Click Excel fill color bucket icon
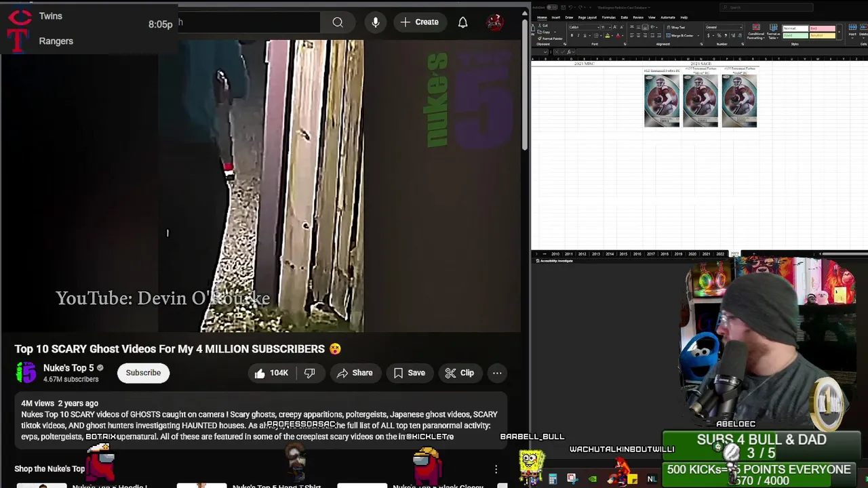Image resolution: width=868 pixels, height=488 pixels. point(608,35)
